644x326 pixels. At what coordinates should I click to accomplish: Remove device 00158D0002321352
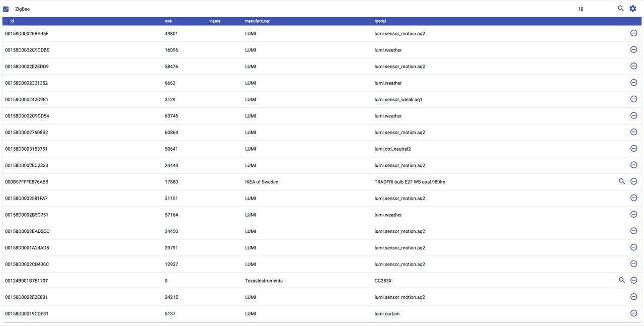tap(634, 82)
